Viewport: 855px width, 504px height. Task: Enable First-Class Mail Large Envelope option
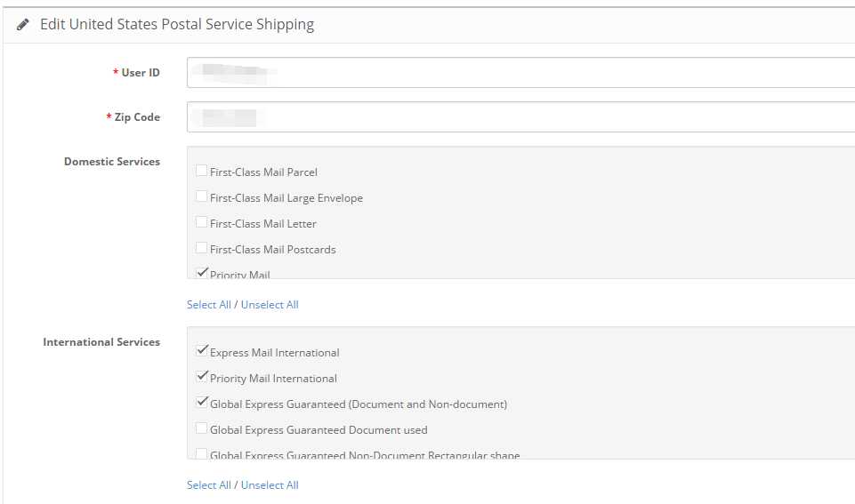point(201,196)
